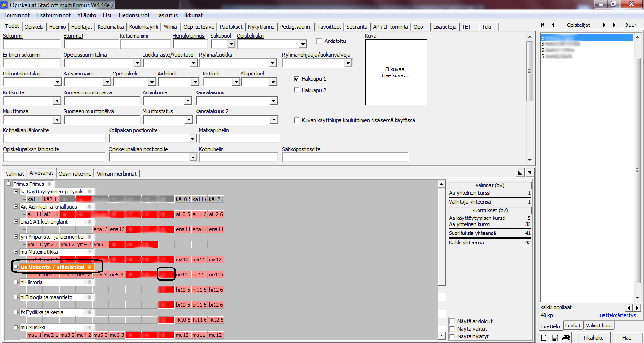
Task: Enable Näytä valitut
Action: pyautogui.click(x=453, y=329)
